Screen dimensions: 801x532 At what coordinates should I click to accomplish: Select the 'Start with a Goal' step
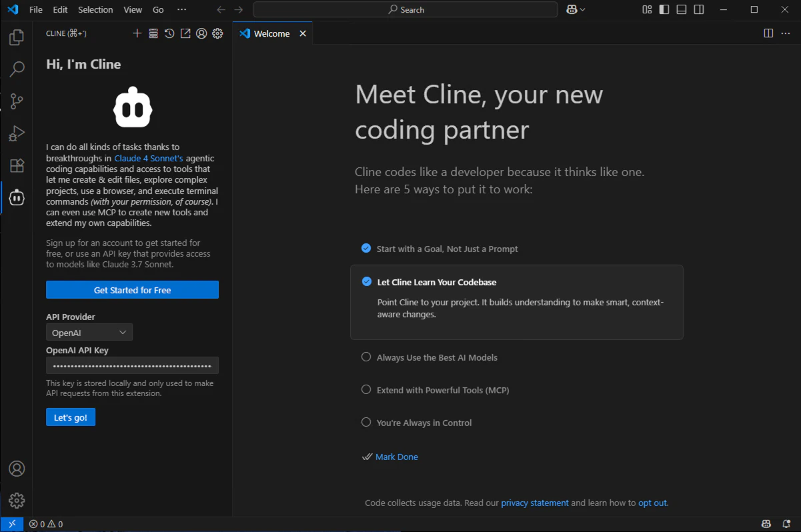click(x=440, y=249)
